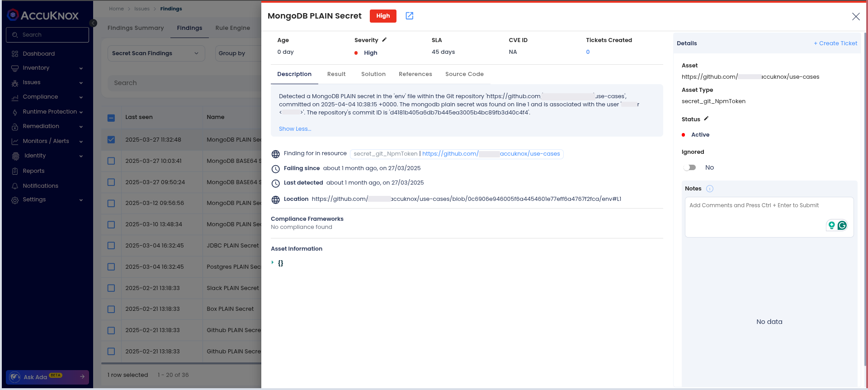Image resolution: width=868 pixels, height=390 pixels.
Task: Close the MongoDB PLAIN Secret panel
Action: point(856,16)
